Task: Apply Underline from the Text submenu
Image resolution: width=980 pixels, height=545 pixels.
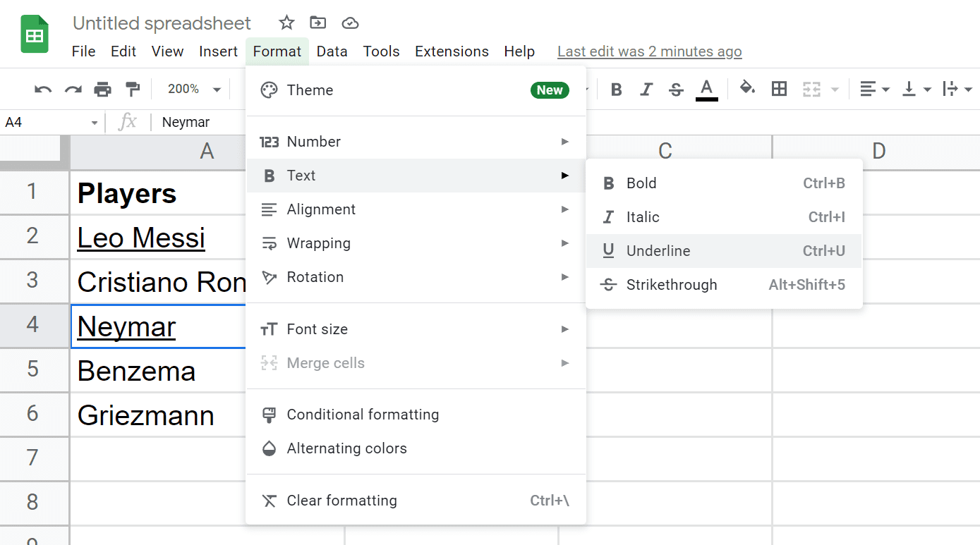Action: 724,251
